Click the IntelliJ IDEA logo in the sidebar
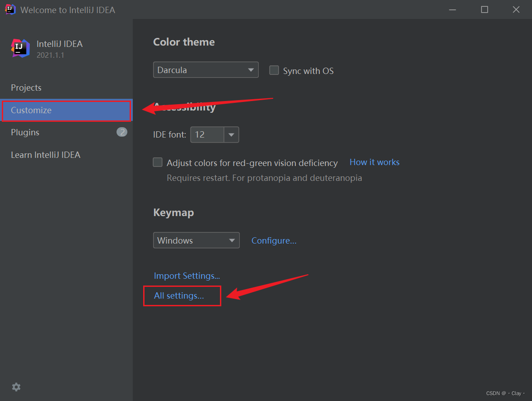 [20, 48]
